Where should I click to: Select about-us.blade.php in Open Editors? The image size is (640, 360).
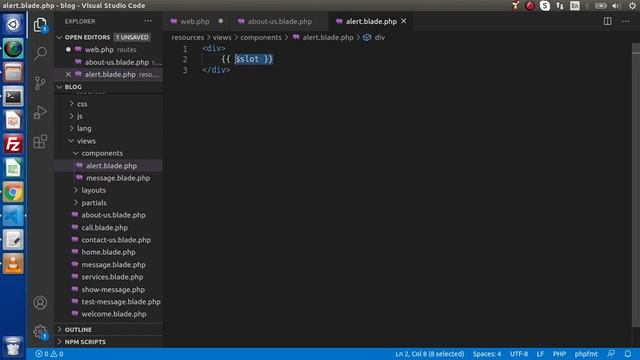point(109,62)
